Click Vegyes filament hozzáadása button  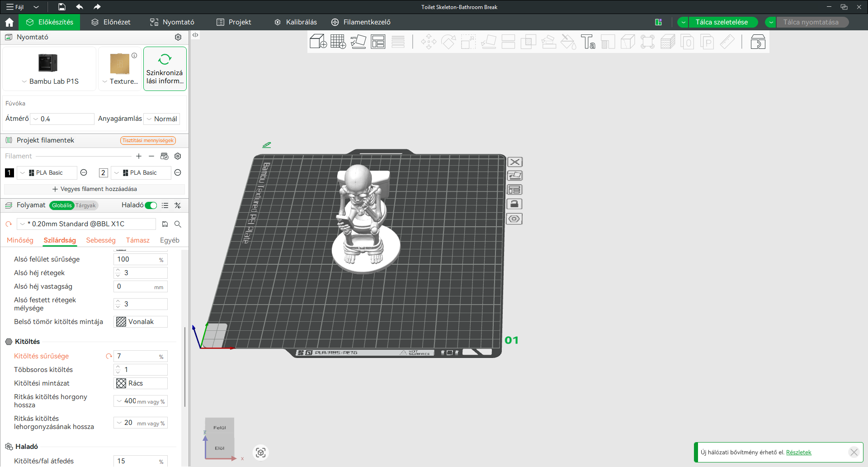click(94, 189)
